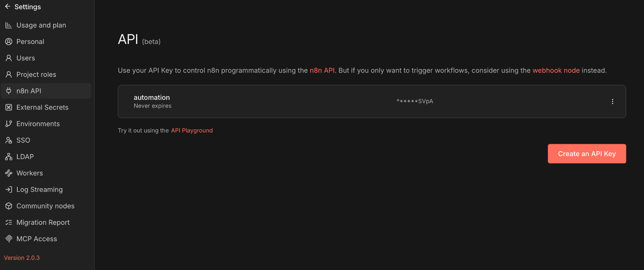Click the n8n API plug icon
Viewport: 644px width, 270px height.
pyautogui.click(x=8, y=91)
